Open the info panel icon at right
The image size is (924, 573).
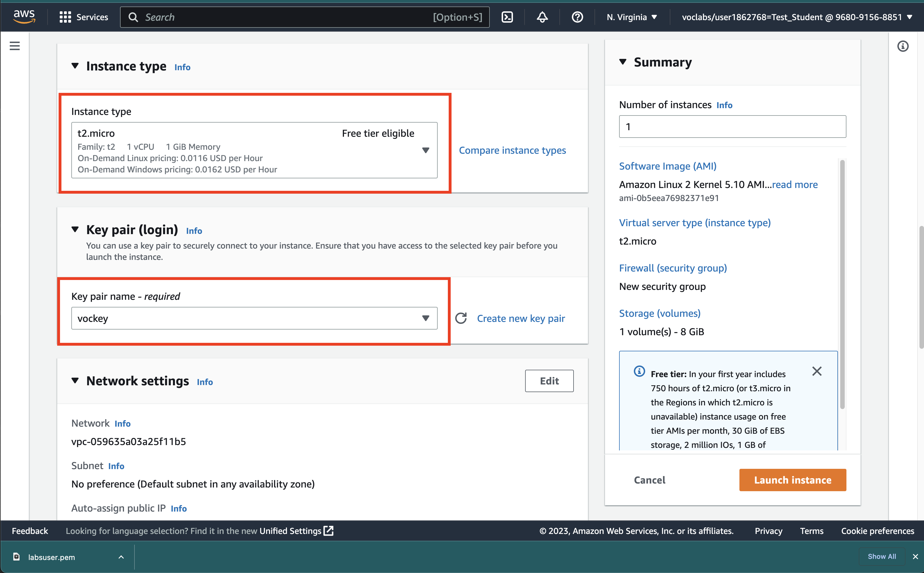pyautogui.click(x=903, y=46)
